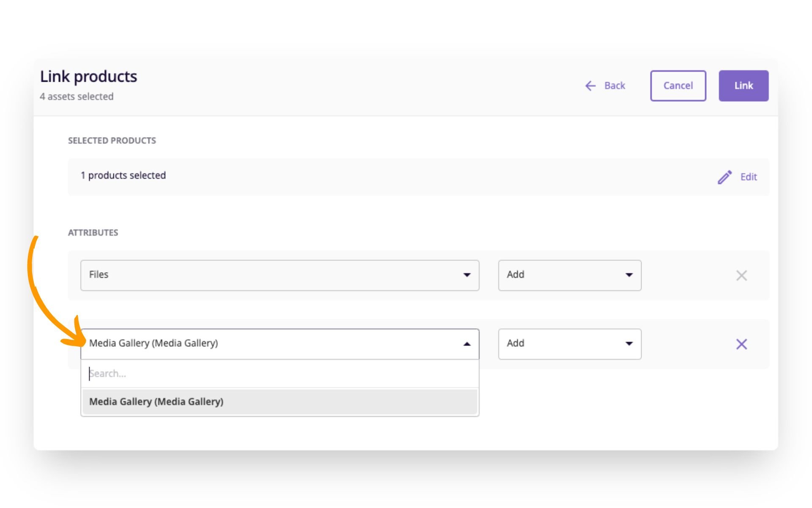Click the Link products title
The image size is (812, 508).
point(88,77)
